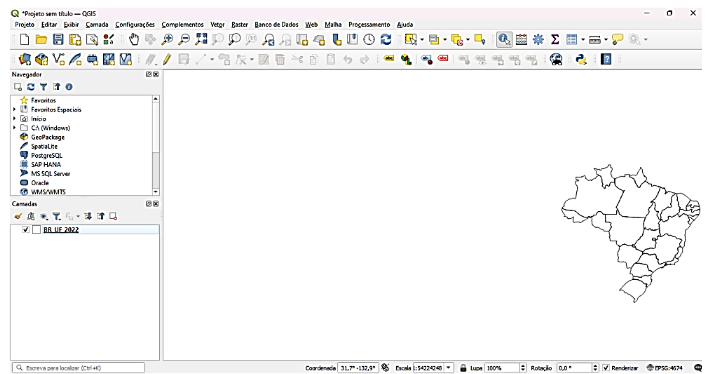
Task: Click the layer diagram options icon
Action: tap(406, 59)
